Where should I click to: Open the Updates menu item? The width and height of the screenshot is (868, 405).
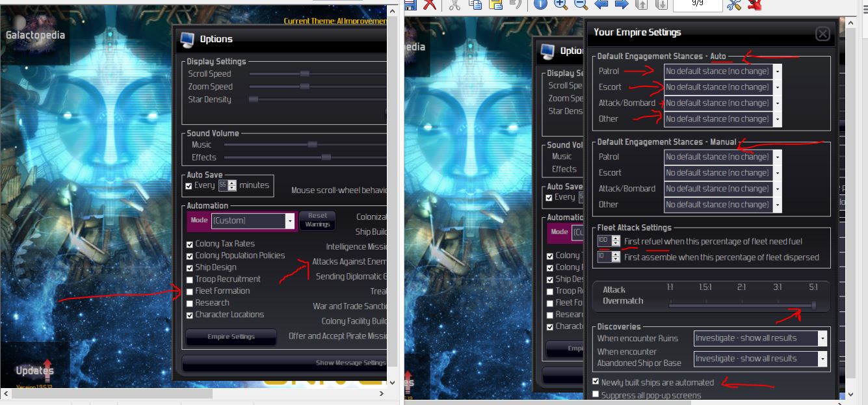[x=34, y=371]
